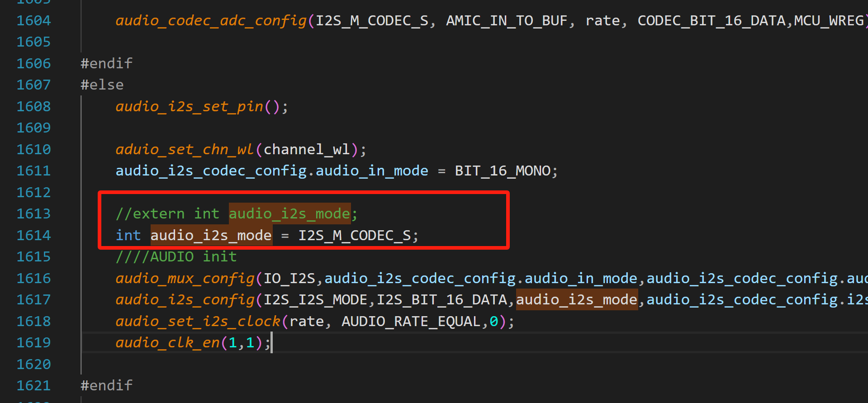The image size is (868, 403).
Task: Click the #endif on line 1621
Action: (107, 386)
